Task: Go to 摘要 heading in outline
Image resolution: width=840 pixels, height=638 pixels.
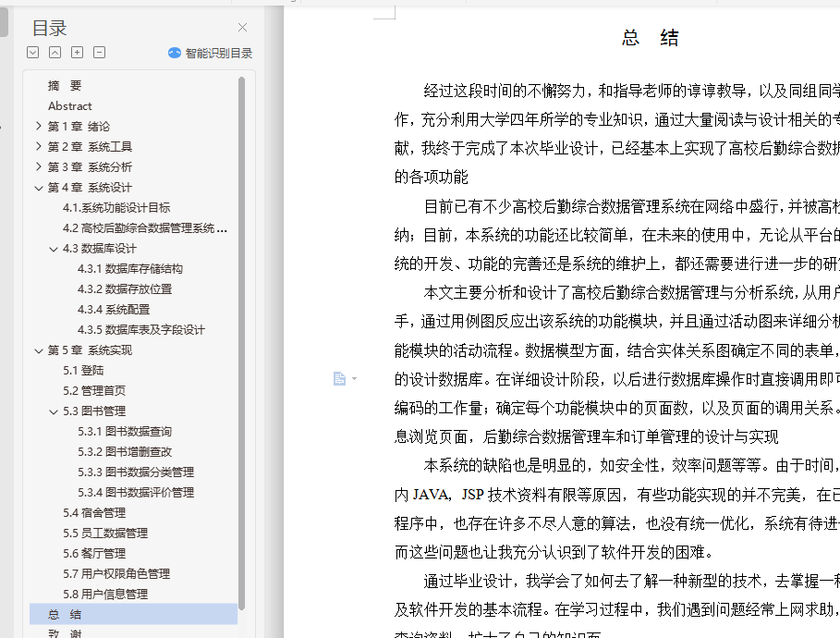Action: 65,86
